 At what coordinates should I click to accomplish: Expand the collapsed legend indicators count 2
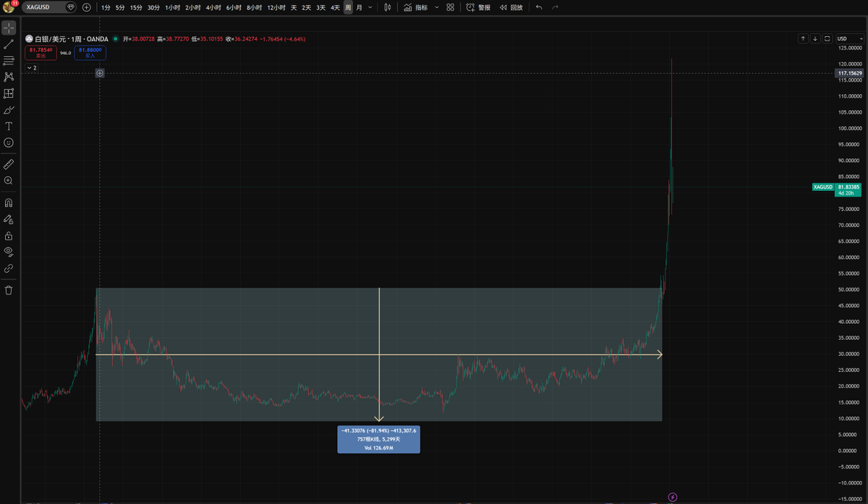pos(30,67)
